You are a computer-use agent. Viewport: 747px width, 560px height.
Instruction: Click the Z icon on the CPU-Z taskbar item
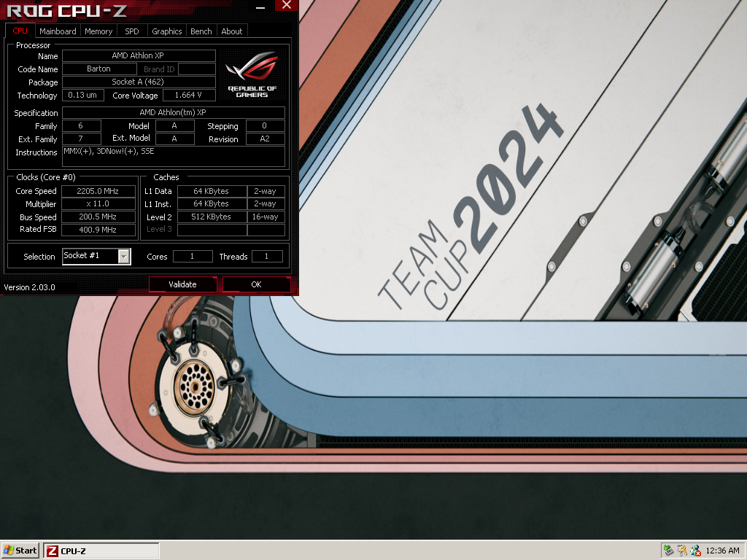[52, 551]
